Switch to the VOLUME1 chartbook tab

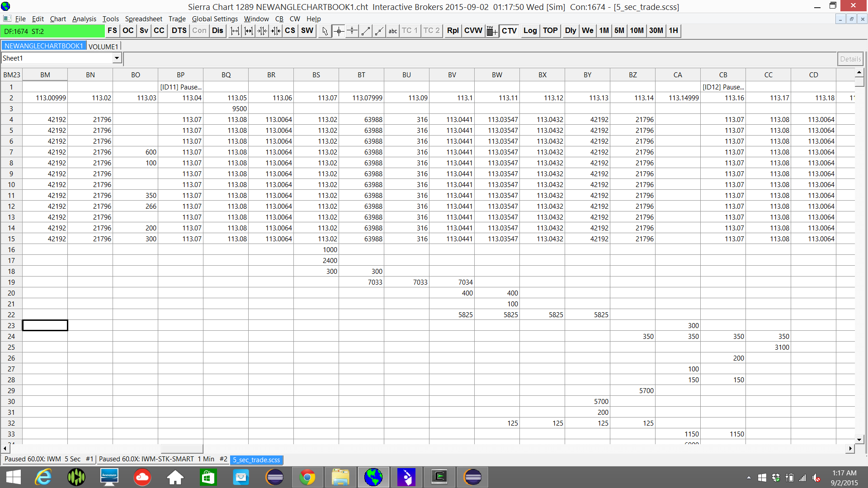click(x=103, y=47)
